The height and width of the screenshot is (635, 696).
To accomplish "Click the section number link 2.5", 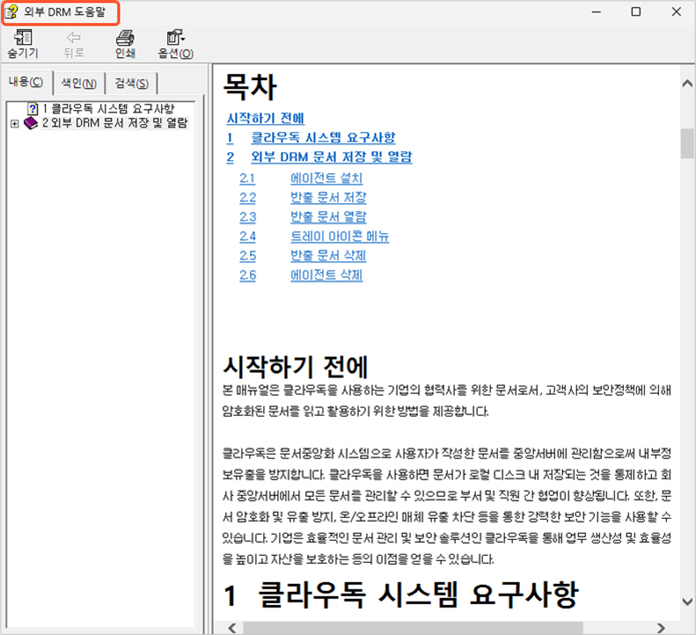I will pyautogui.click(x=248, y=256).
